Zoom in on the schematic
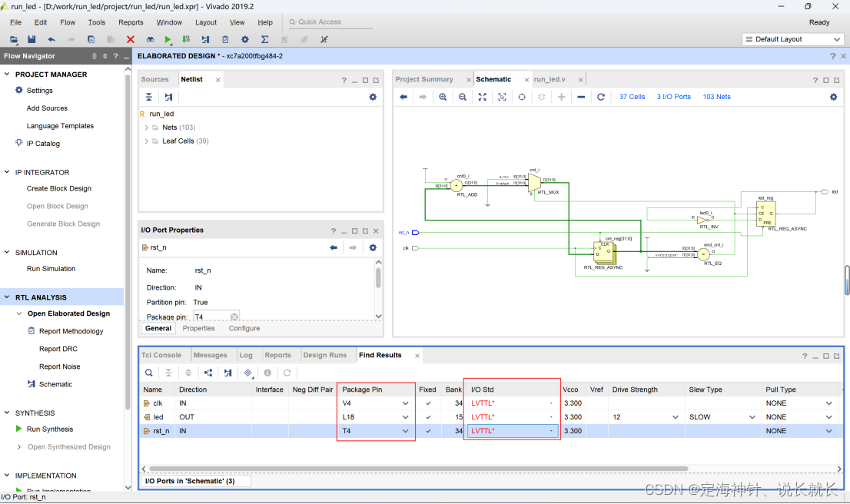This screenshot has height=504, width=850. tap(443, 97)
